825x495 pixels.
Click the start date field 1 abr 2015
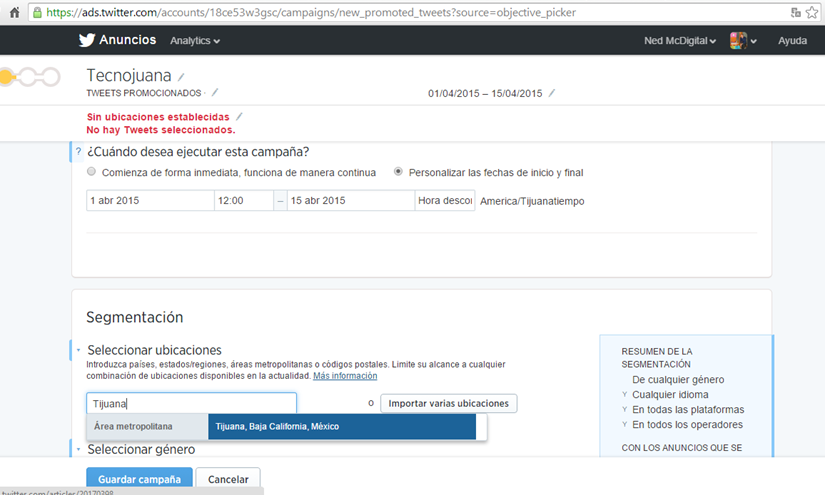click(150, 200)
